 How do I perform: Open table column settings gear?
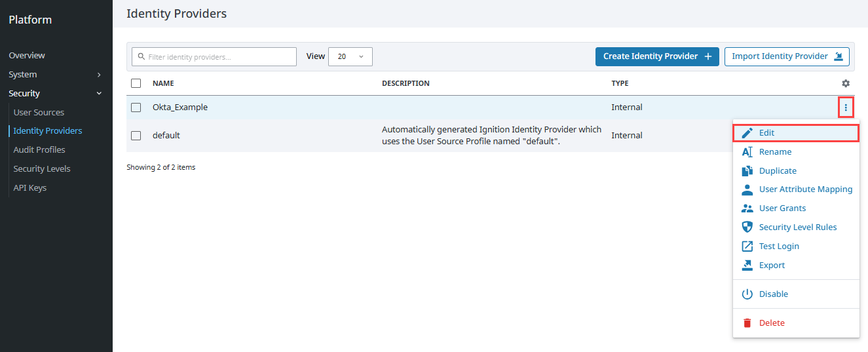(846, 83)
